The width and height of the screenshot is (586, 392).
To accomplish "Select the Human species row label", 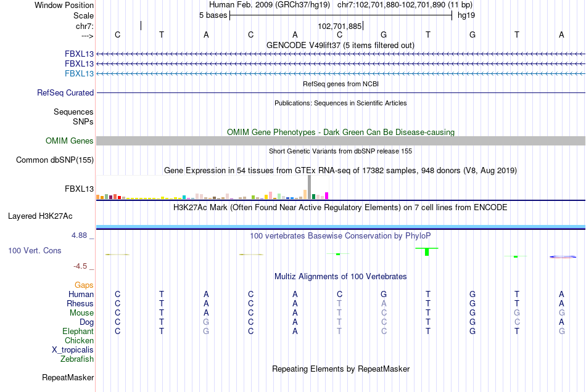I will pos(81,294).
